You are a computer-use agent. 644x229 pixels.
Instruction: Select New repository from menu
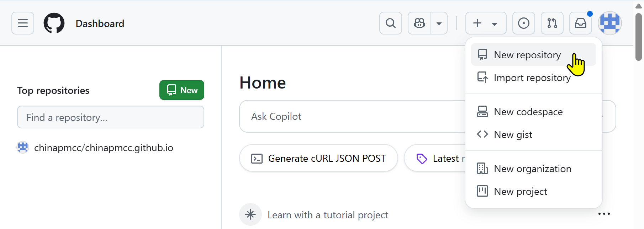[x=527, y=55]
